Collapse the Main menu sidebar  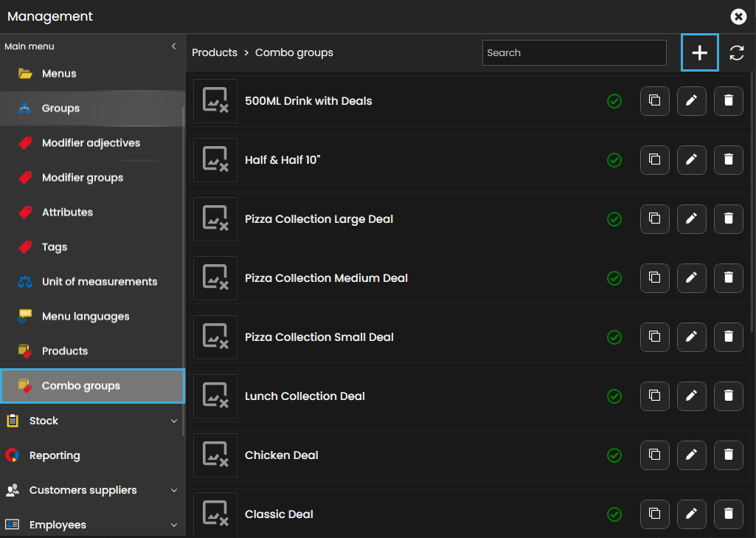pos(174,46)
